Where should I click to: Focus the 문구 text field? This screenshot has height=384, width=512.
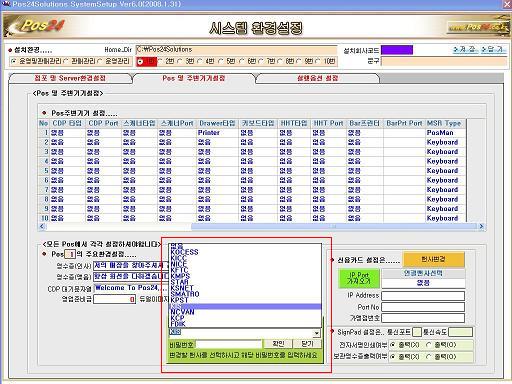pos(444,61)
